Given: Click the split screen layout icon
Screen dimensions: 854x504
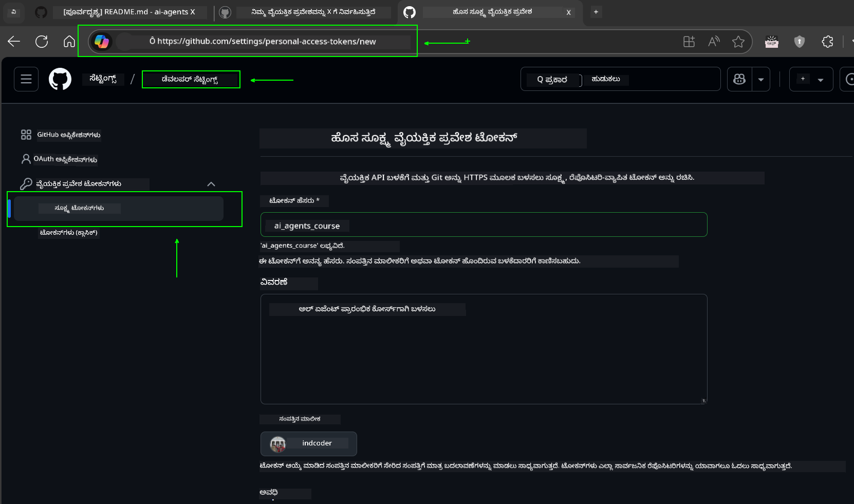Looking at the screenshot, I should [x=689, y=42].
